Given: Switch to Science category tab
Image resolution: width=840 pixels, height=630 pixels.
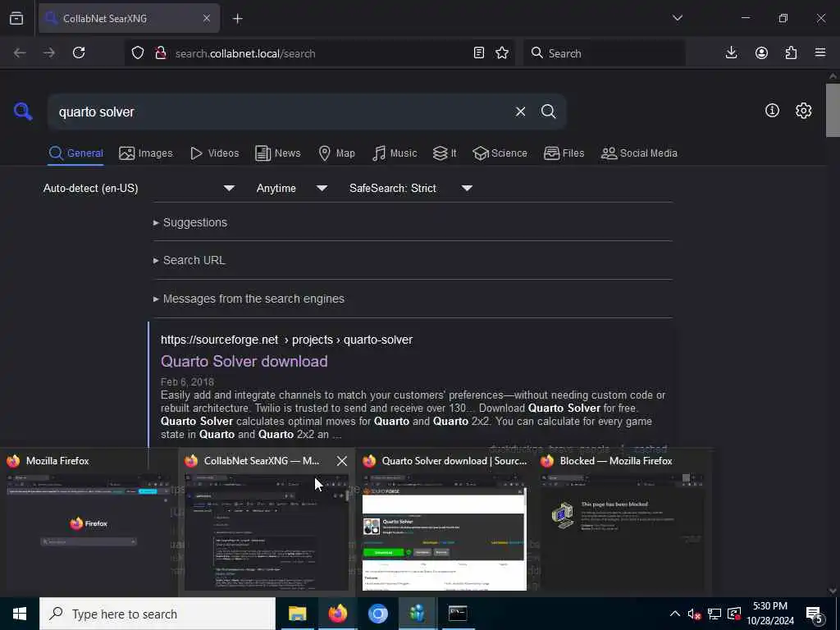Looking at the screenshot, I should click(500, 153).
